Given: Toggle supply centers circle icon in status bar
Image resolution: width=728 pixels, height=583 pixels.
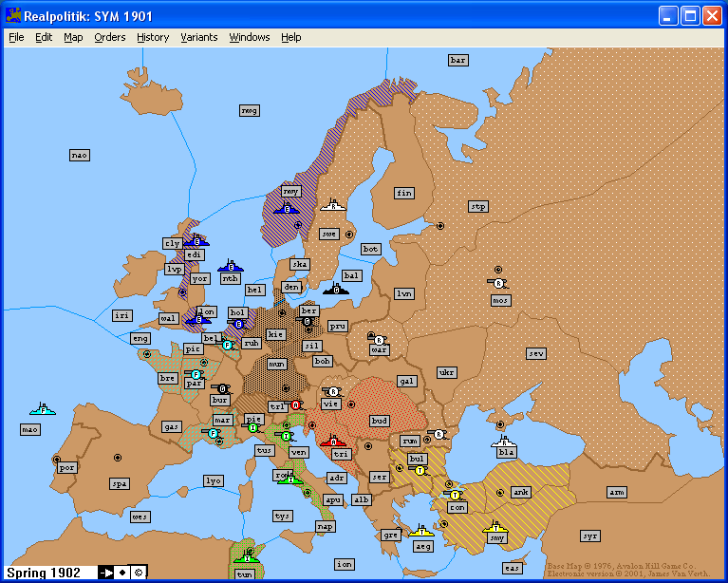Looking at the screenshot, I should point(139,573).
